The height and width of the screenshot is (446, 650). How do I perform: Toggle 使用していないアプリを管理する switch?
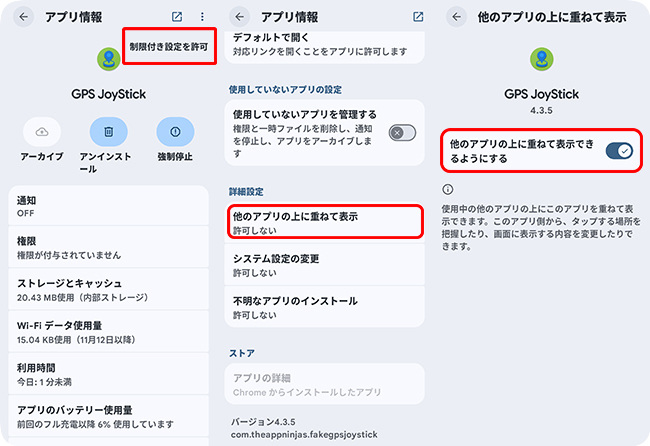click(x=402, y=133)
